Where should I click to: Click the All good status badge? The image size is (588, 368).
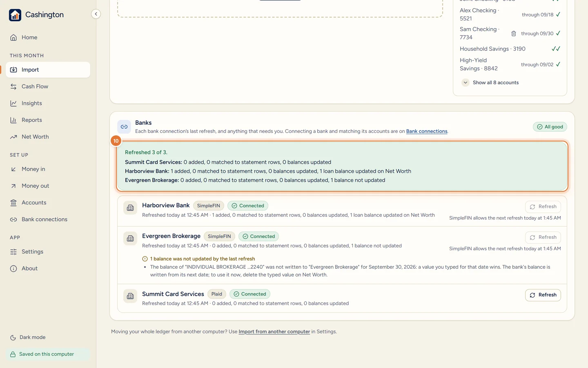pyautogui.click(x=550, y=127)
